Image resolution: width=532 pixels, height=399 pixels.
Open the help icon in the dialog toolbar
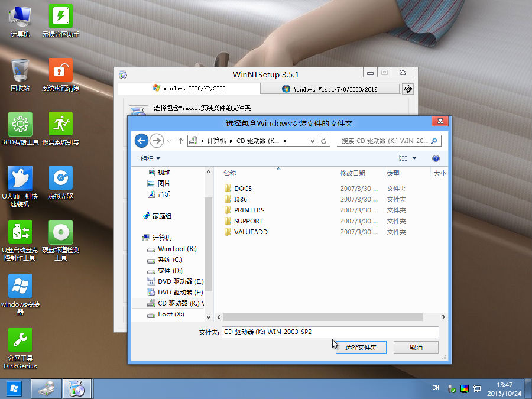point(436,158)
